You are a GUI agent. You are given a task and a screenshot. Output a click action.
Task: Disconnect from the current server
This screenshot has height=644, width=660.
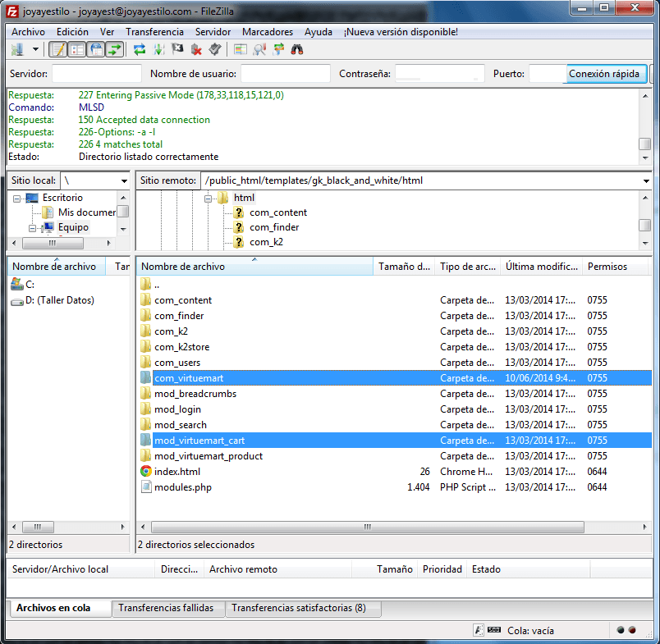(x=196, y=50)
